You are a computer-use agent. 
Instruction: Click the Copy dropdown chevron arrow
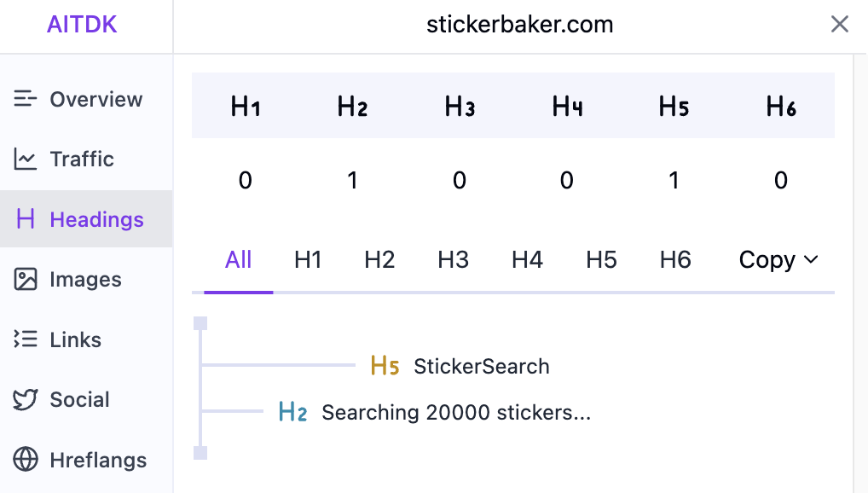(811, 260)
